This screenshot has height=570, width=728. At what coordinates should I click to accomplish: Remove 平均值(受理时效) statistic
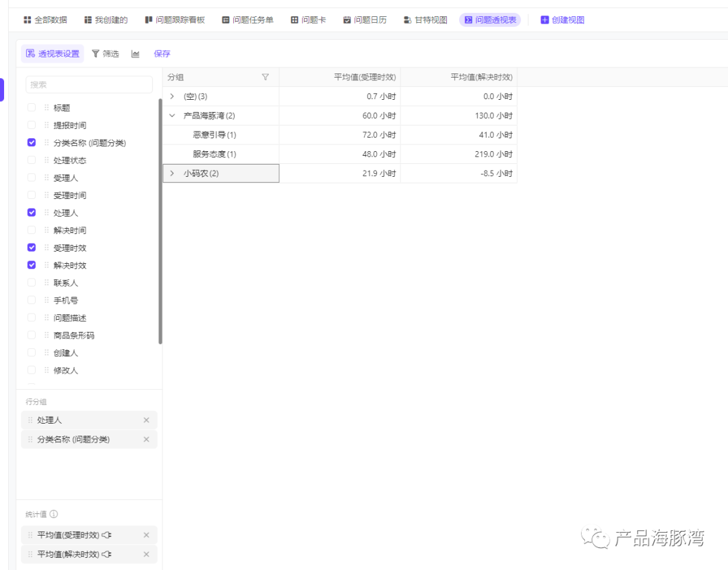[146, 535]
